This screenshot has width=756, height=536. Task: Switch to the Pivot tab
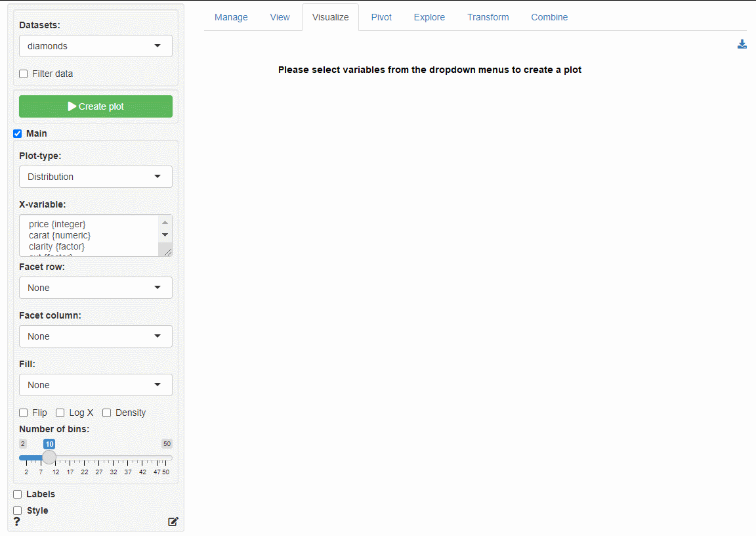pos(381,17)
